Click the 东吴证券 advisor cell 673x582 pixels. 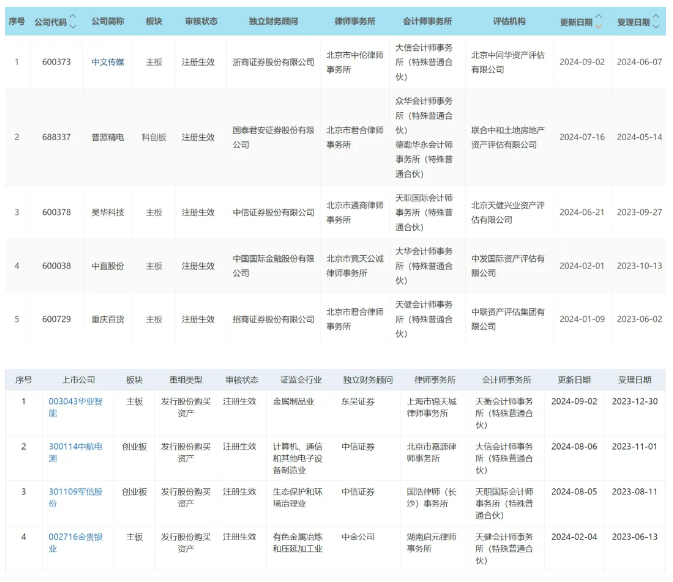click(358, 402)
